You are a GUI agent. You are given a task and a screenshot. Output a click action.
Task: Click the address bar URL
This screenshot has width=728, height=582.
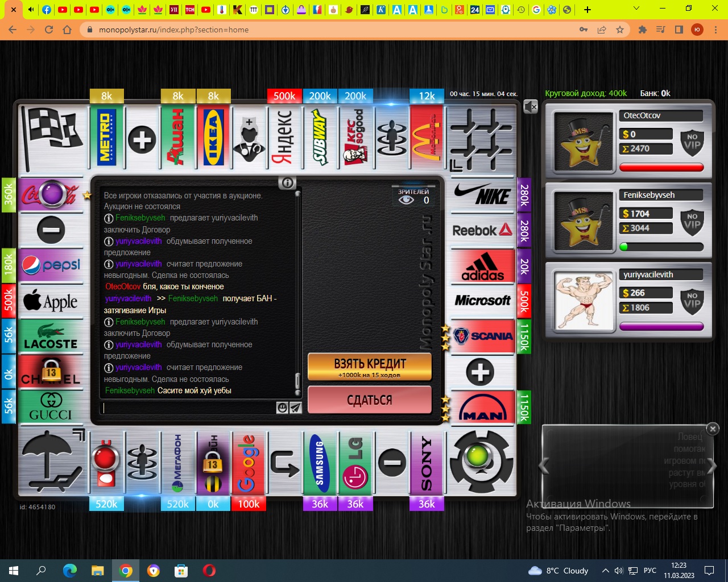pyautogui.click(x=173, y=30)
